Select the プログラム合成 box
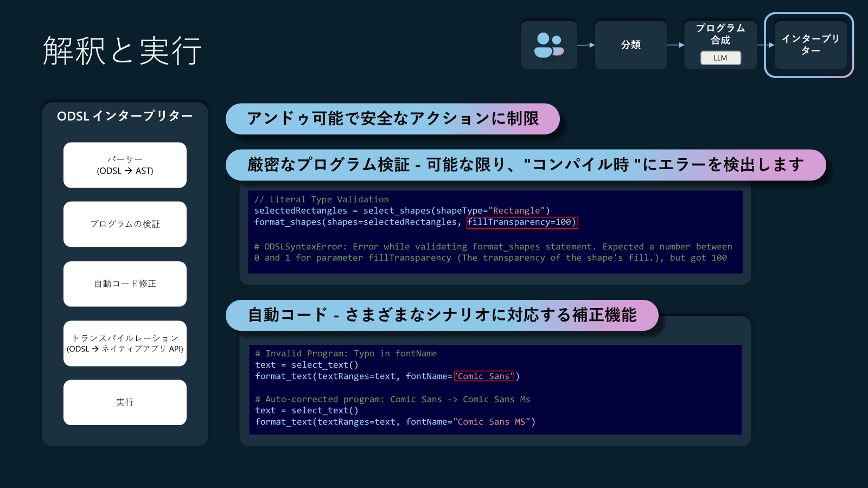The width and height of the screenshot is (868, 488). [720, 45]
